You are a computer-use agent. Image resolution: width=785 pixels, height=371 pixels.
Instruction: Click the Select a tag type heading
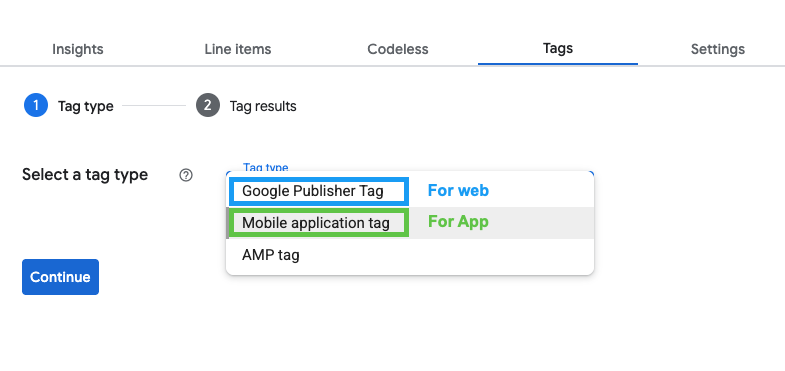pyautogui.click(x=85, y=175)
